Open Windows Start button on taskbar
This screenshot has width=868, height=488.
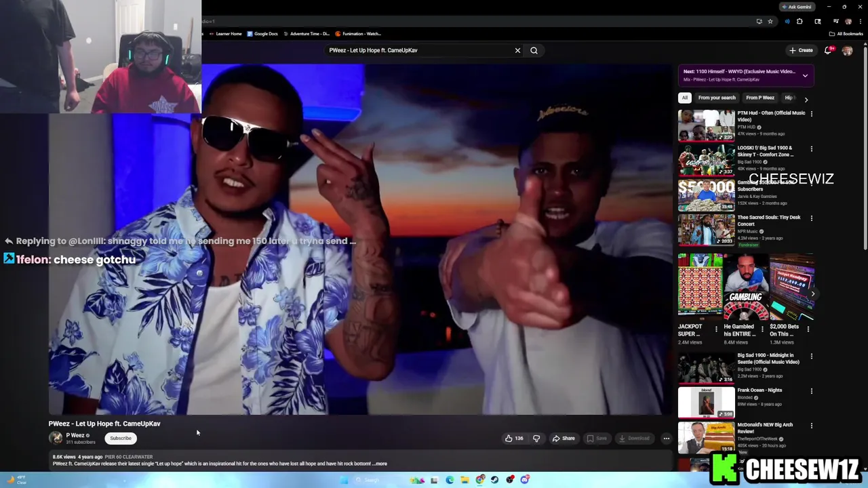[344, 480]
